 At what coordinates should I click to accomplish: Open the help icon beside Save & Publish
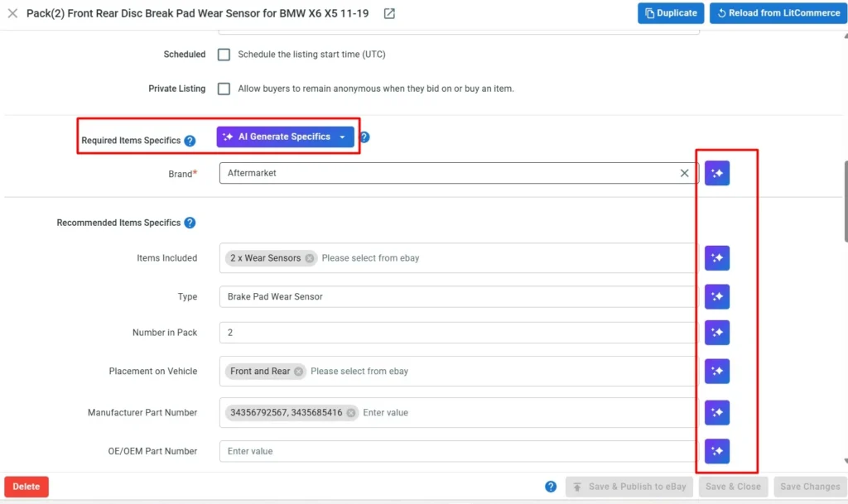[551, 487]
